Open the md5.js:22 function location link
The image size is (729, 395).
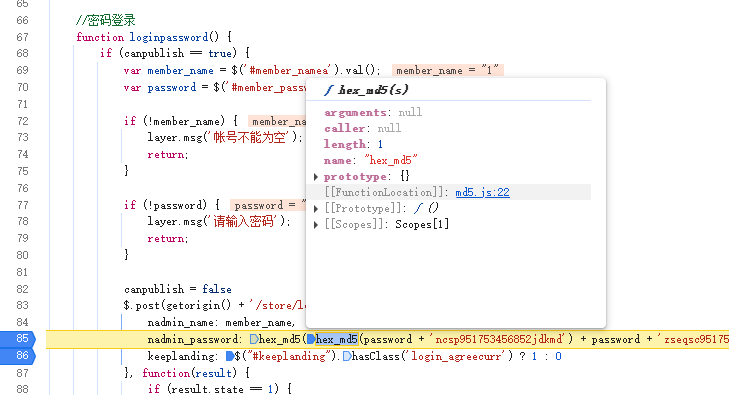point(483,192)
